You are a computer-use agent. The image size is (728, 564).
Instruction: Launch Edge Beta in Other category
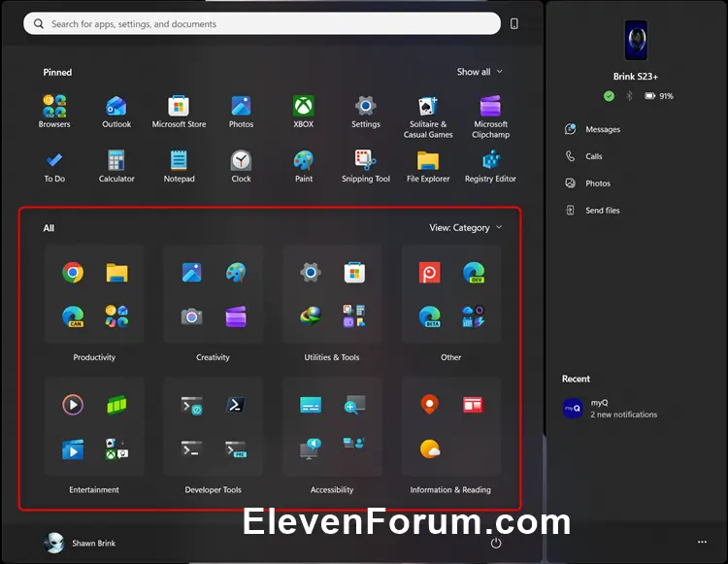point(429,316)
